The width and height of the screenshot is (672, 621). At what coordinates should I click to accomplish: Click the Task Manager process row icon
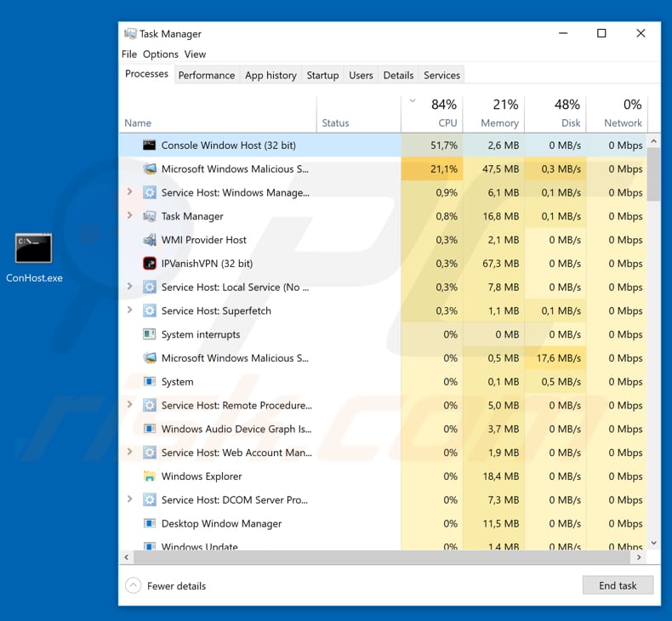click(x=149, y=216)
